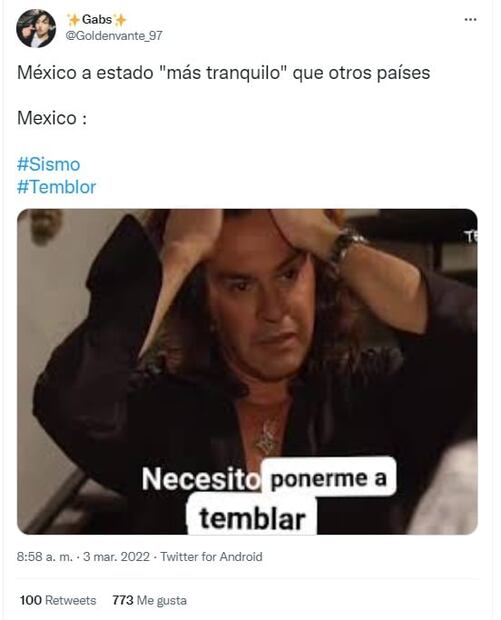
Task: Open the Gabs display name
Action: click(97, 19)
